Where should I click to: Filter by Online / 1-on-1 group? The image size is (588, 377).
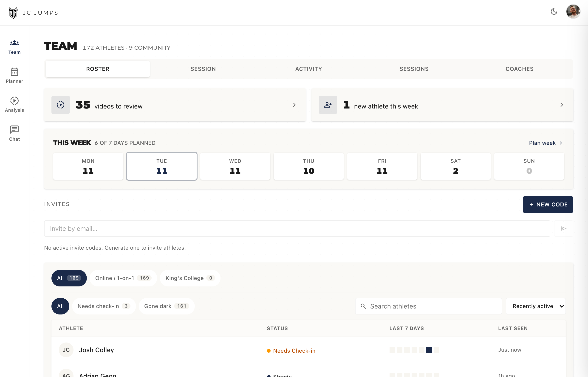point(123,278)
